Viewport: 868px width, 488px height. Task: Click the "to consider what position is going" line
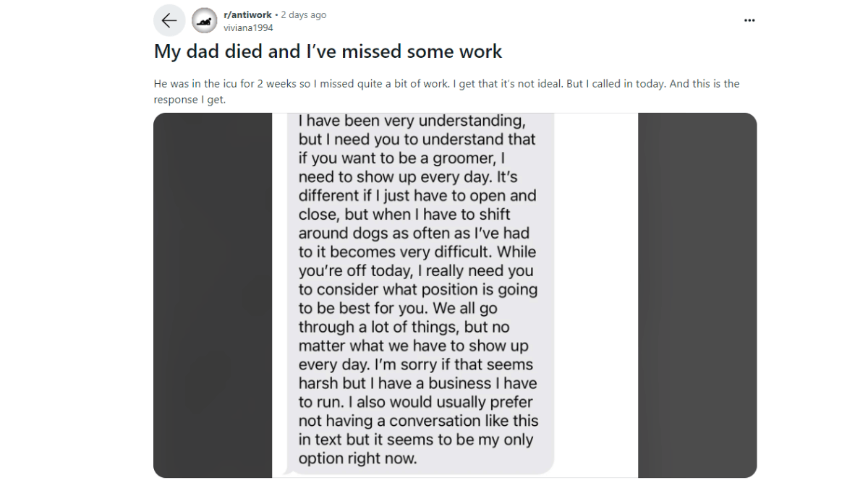417,289
